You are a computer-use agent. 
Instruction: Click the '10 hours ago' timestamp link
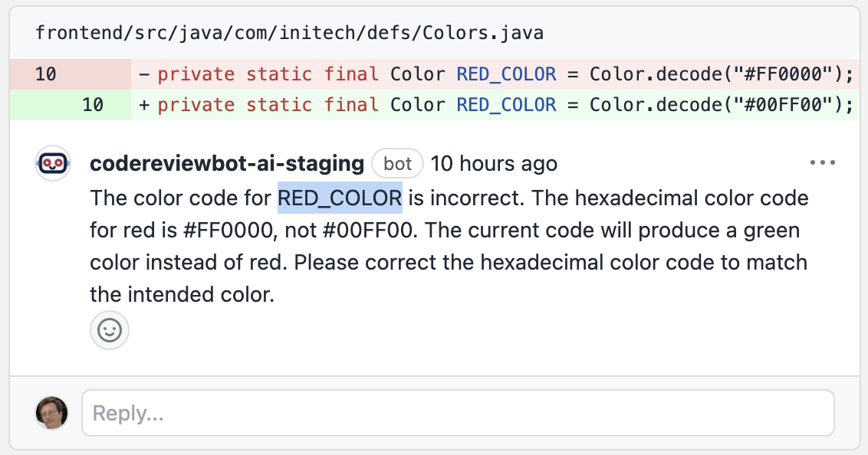tap(494, 163)
